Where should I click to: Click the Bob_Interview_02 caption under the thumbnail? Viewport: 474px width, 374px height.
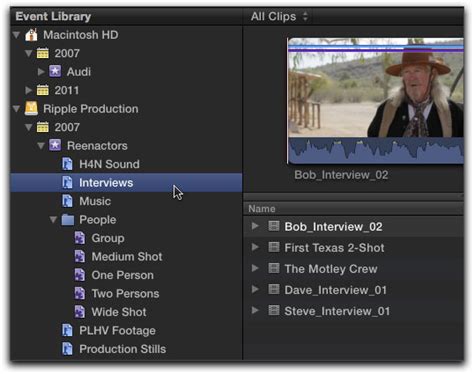341,175
